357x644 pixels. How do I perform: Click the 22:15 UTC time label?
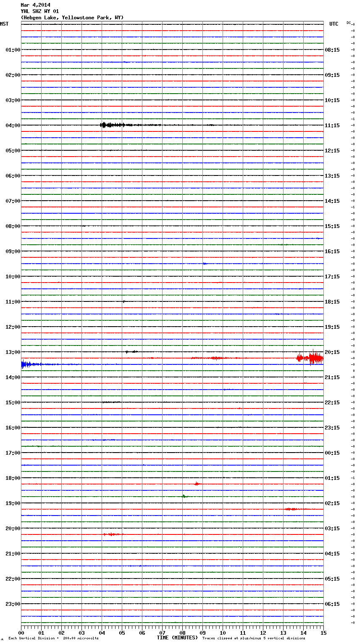point(332,403)
